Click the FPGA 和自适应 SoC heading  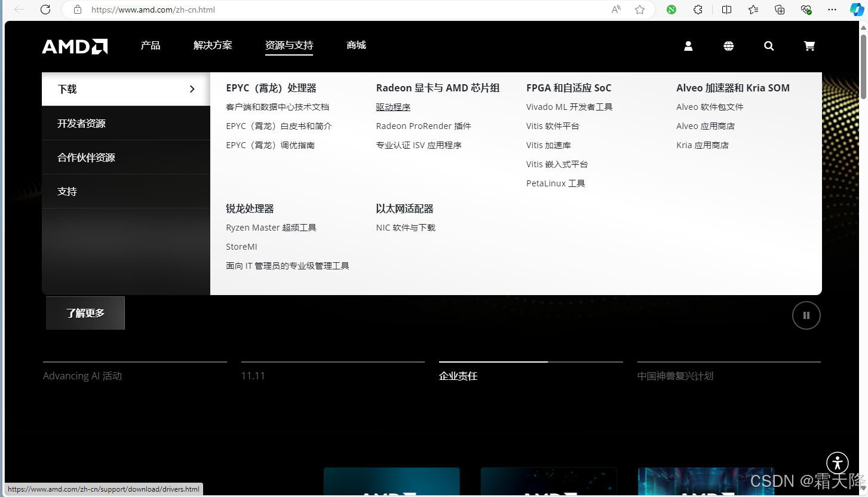pos(569,88)
